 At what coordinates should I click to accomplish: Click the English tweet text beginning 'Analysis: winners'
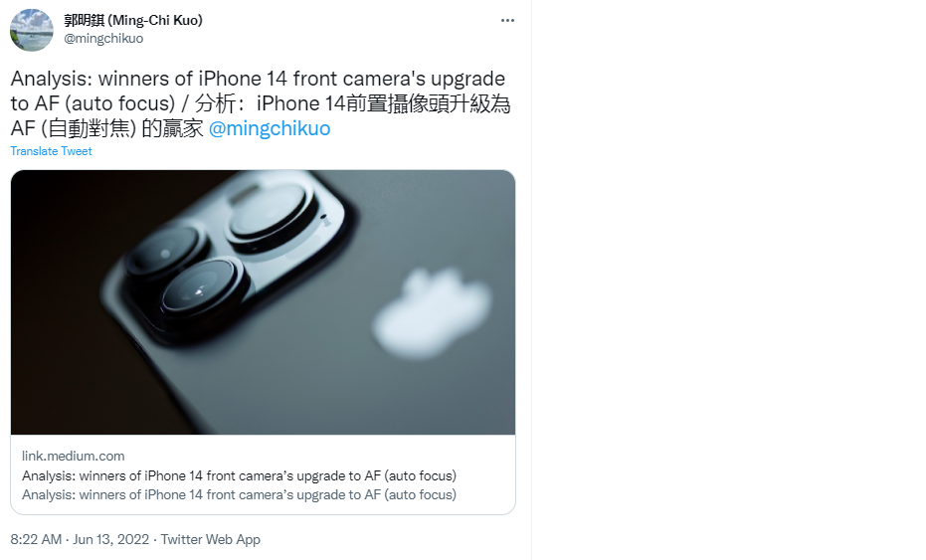pyautogui.click(x=258, y=79)
